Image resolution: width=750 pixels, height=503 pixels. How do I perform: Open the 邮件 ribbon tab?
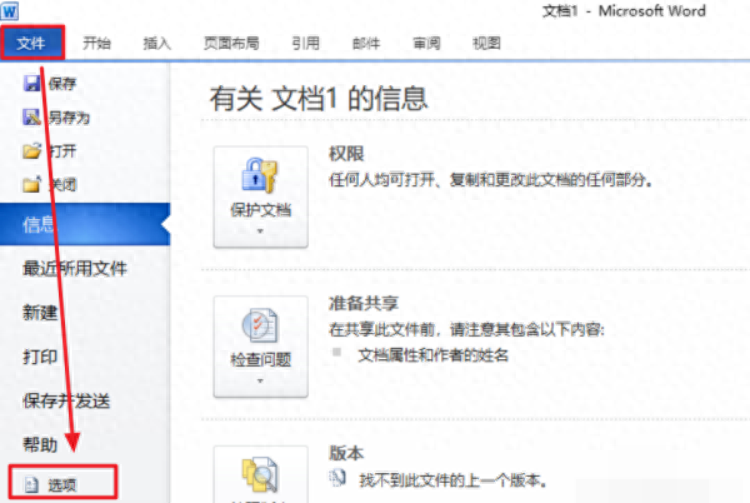366,43
